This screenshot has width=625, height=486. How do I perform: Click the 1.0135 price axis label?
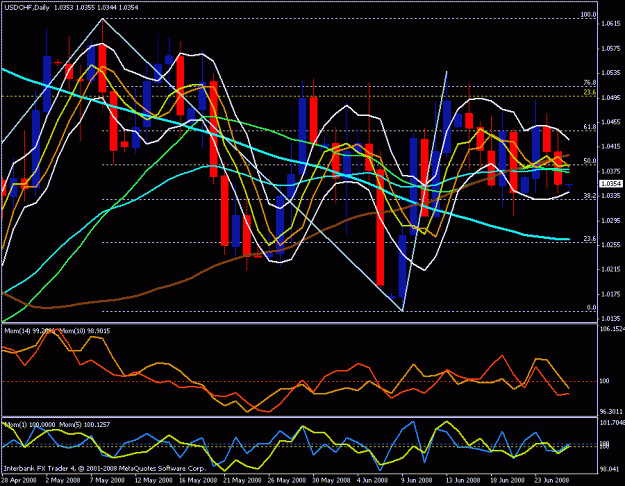[610, 318]
